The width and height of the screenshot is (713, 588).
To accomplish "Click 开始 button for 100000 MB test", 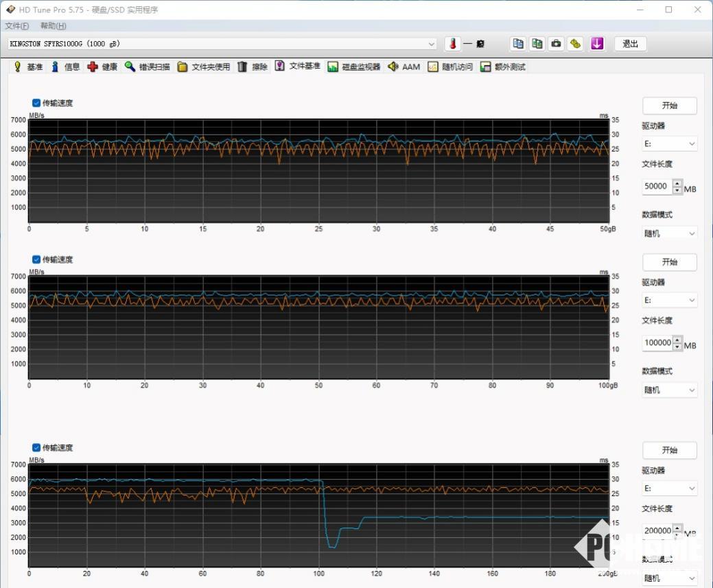I will point(669,262).
